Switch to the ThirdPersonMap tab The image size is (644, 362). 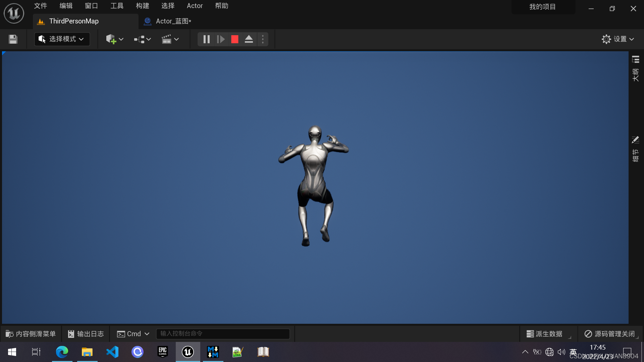[86, 21]
